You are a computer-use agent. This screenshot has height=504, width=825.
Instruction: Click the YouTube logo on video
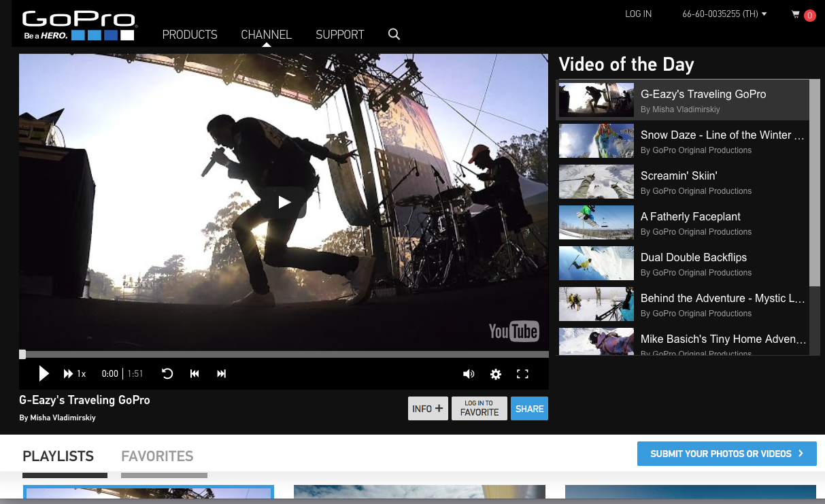pos(513,331)
